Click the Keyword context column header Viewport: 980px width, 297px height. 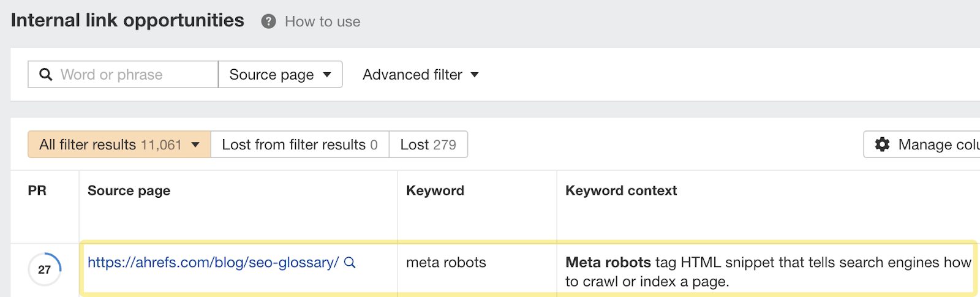pos(621,190)
